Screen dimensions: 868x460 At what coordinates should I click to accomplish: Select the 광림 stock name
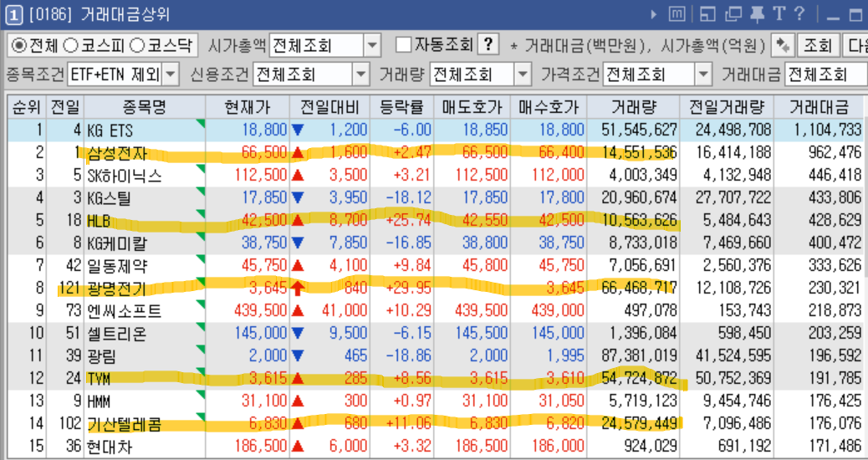[102, 356]
